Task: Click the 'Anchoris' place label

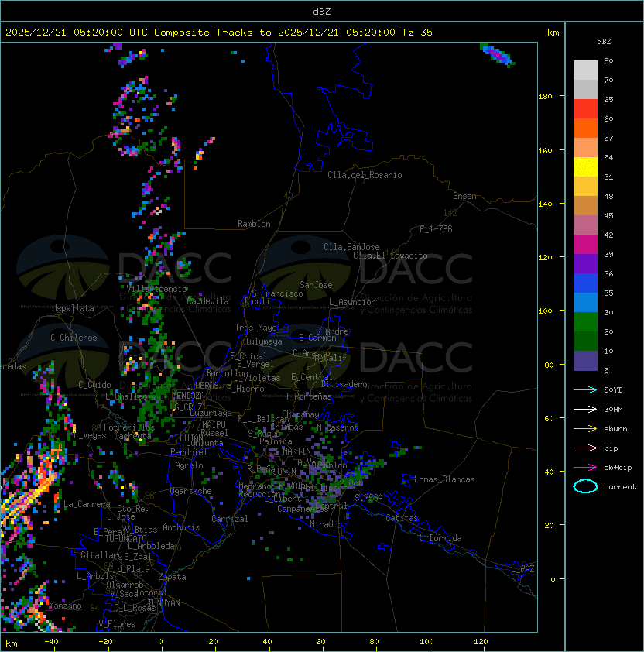Action: (x=181, y=527)
